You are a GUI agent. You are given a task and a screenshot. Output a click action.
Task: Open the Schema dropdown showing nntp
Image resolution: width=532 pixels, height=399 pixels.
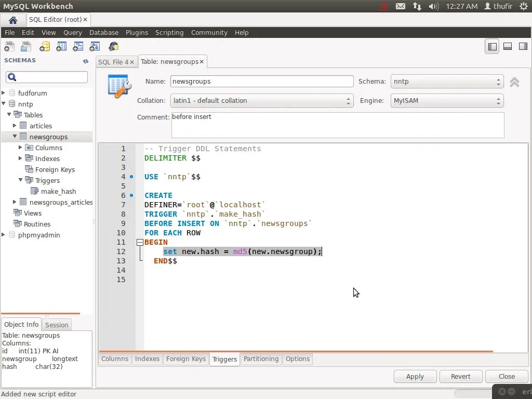point(447,82)
